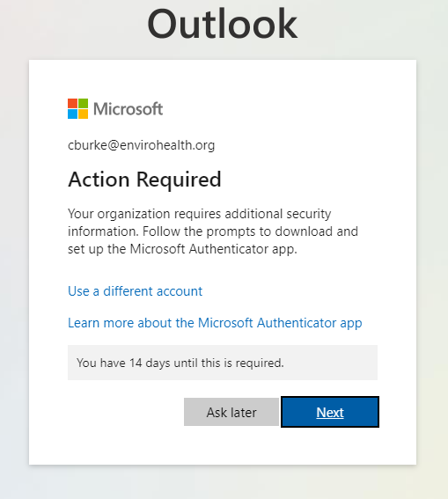Select the cburke@envirohealth.org account text

[142, 145]
